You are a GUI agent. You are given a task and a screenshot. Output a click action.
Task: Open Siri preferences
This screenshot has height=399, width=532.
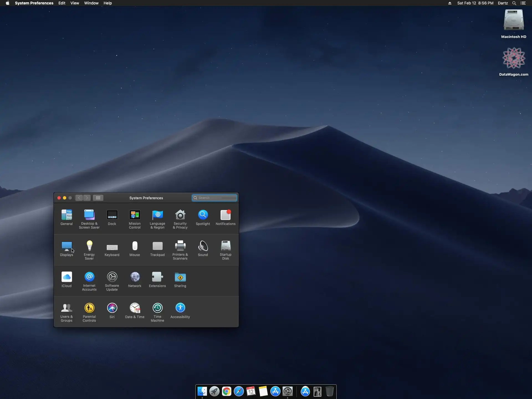coord(112,308)
